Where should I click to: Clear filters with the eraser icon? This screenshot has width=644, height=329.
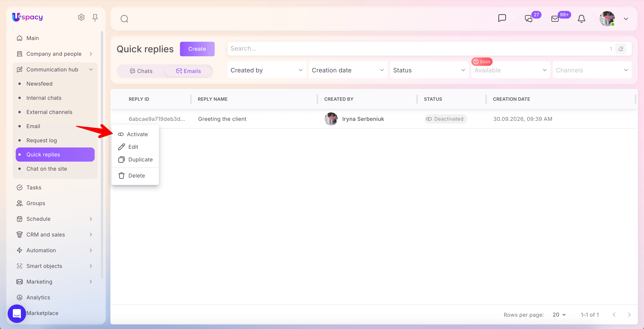point(621,49)
